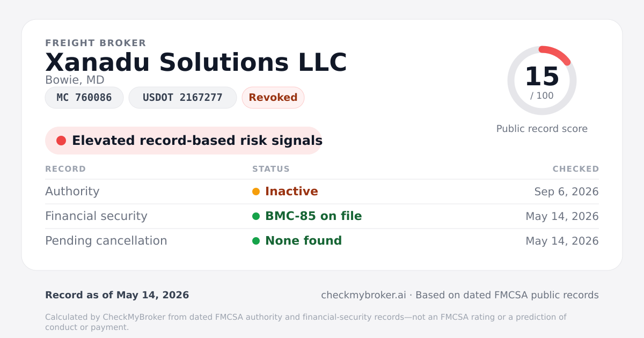
Task: Click the Xanadu Solutions LLC company name
Action: [196, 62]
